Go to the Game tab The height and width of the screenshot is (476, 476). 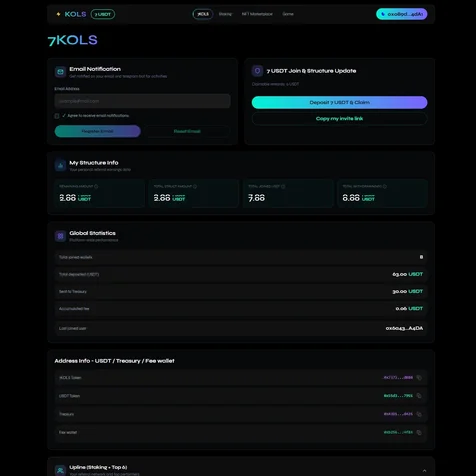(288, 14)
